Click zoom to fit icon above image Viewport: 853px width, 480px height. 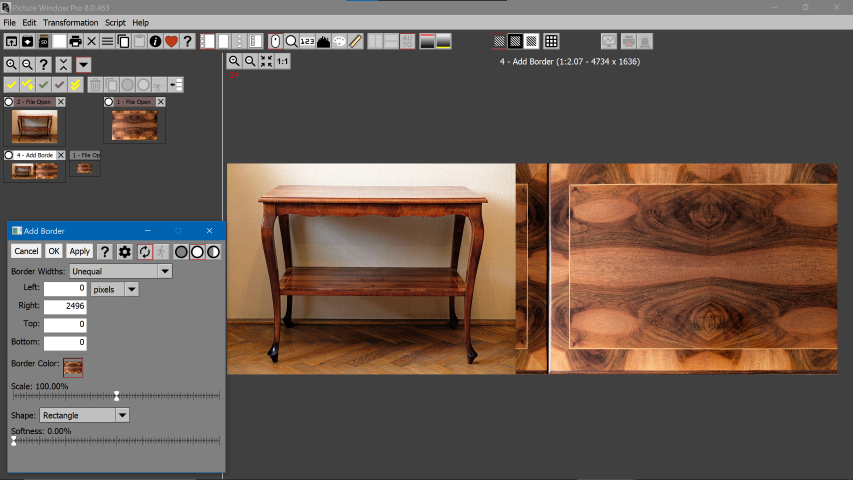[x=266, y=61]
